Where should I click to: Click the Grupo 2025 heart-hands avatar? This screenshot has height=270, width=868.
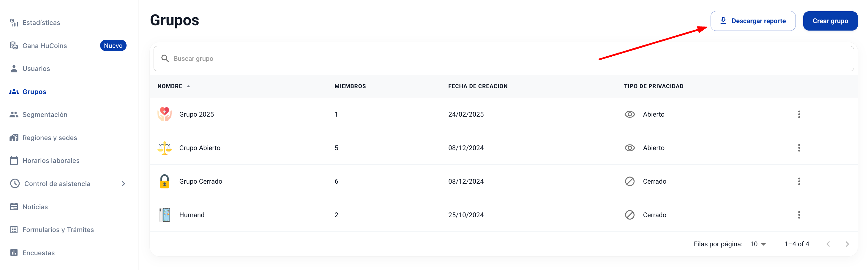(x=165, y=114)
